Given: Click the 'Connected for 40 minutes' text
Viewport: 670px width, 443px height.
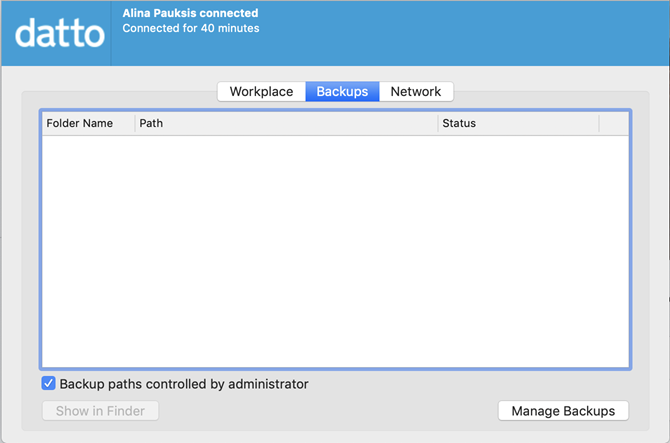Looking at the screenshot, I should click(x=190, y=28).
